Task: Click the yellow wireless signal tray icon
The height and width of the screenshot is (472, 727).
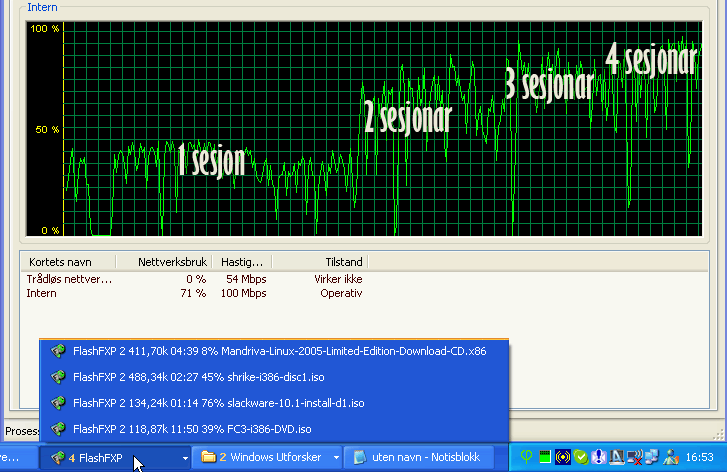Action: click(563, 457)
